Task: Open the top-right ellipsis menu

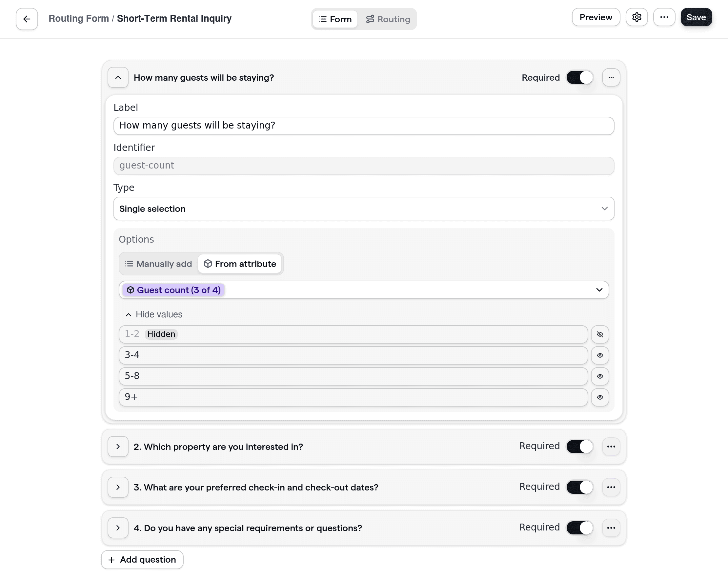Action: pos(664,17)
